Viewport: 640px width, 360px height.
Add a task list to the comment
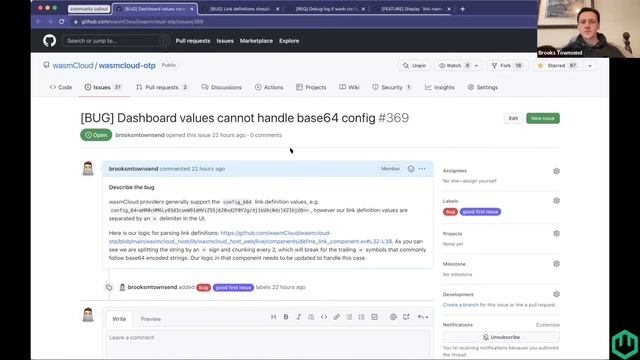pos(374,317)
